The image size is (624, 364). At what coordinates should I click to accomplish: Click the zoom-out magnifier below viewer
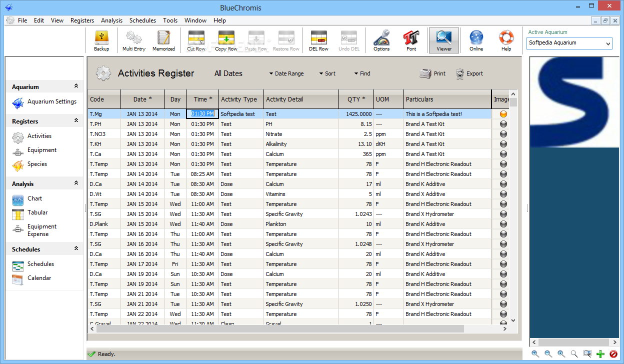(x=548, y=354)
